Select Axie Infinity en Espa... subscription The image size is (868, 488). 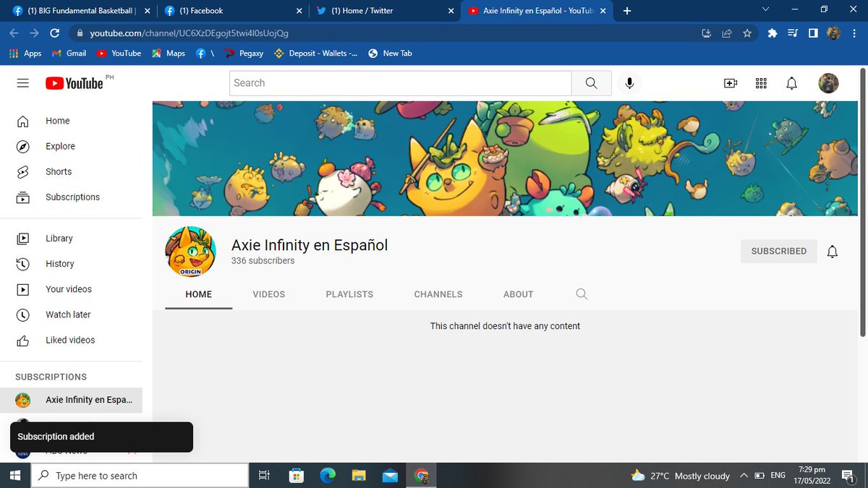[x=71, y=400]
